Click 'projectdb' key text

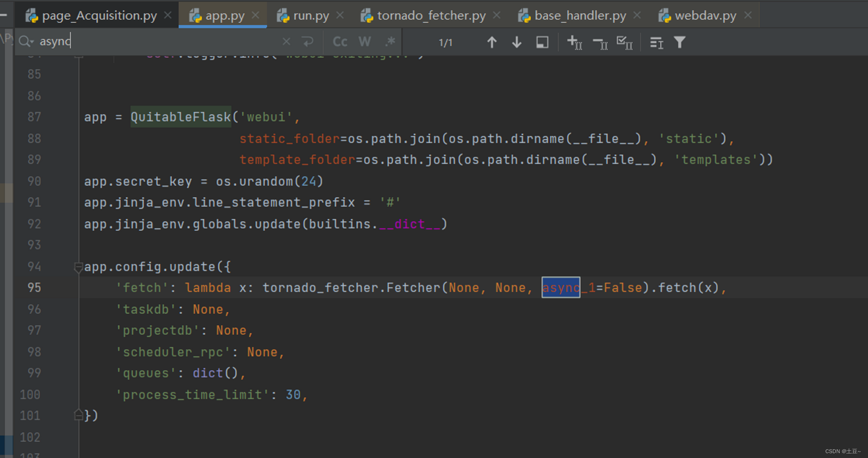[x=158, y=330]
